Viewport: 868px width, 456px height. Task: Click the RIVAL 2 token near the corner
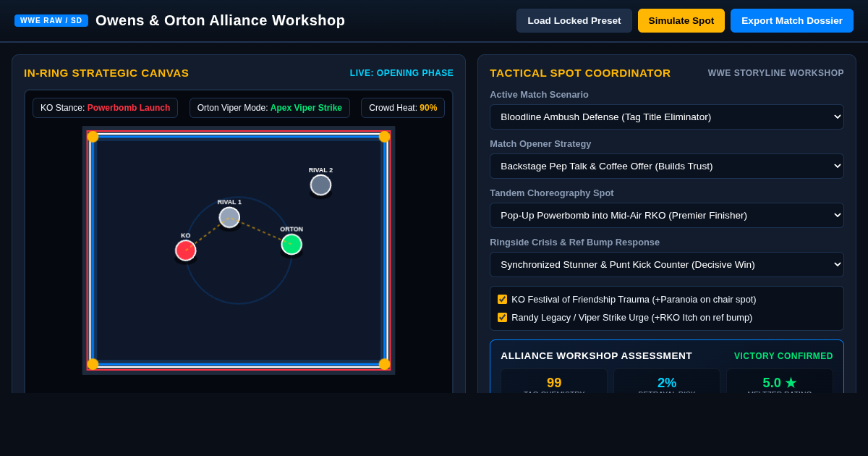320,185
